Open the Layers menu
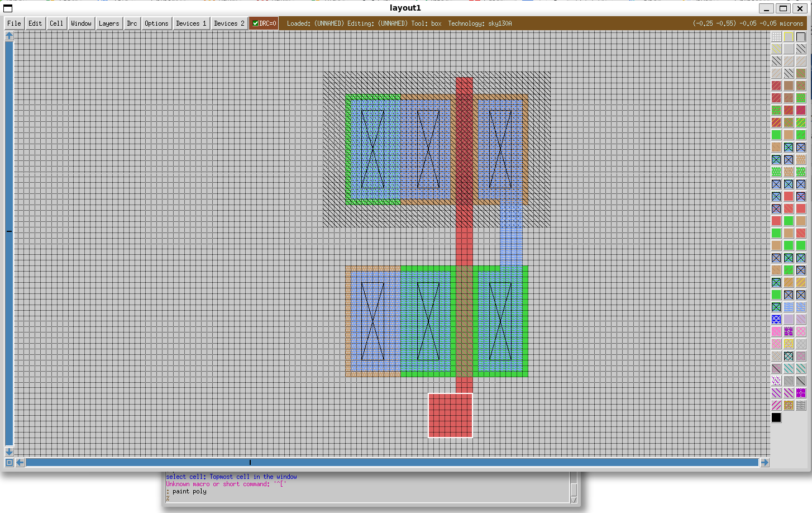Image resolution: width=812 pixels, height=513 pixels. coord(109,23)
